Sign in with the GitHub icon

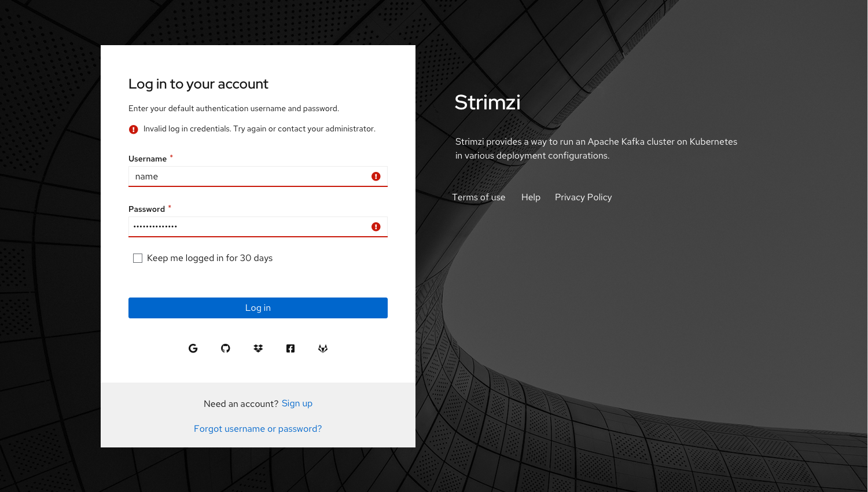[x=226, y=348]
